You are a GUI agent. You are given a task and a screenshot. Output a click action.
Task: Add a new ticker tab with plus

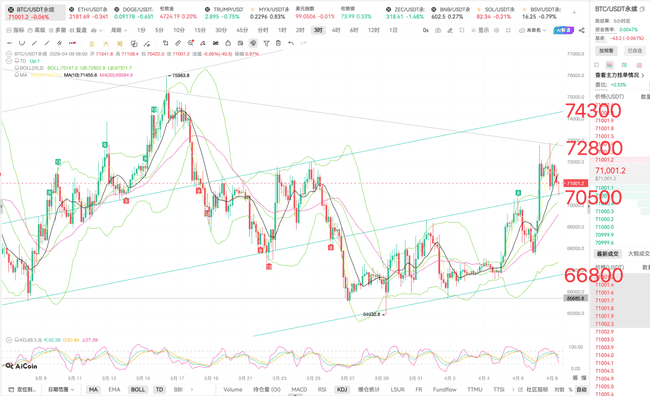tap(574, 13)
